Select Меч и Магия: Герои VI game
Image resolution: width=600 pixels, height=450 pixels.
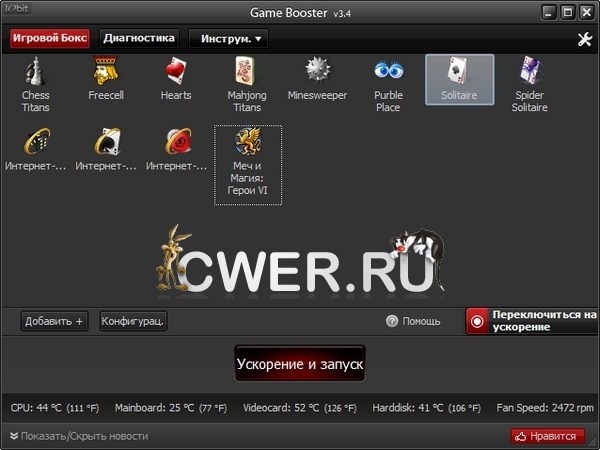coord(248,165)
